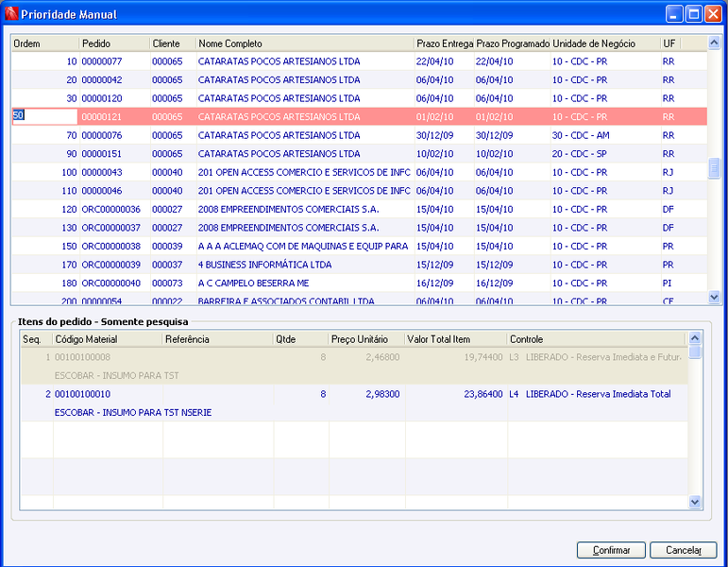The image size is (728, 567).
Task: Click the application icon in title bar
Action: click(x=11, y=14)
